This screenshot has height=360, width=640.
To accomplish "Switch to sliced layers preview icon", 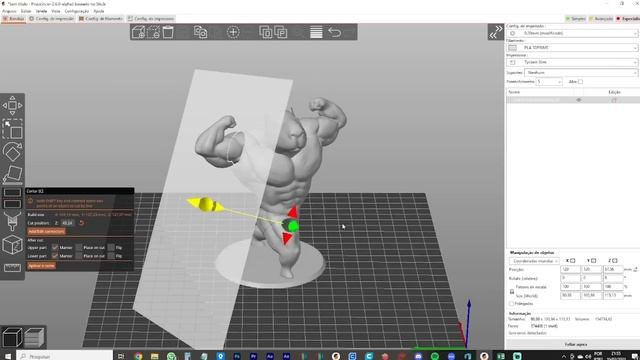I will click(x=34, y=338).
